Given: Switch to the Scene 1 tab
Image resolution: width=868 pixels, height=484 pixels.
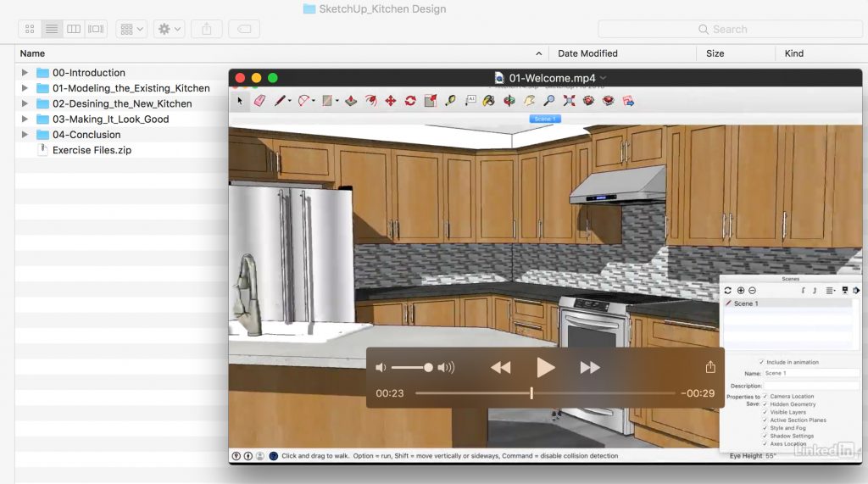Looking at the screenshot, I should point(545,119).
